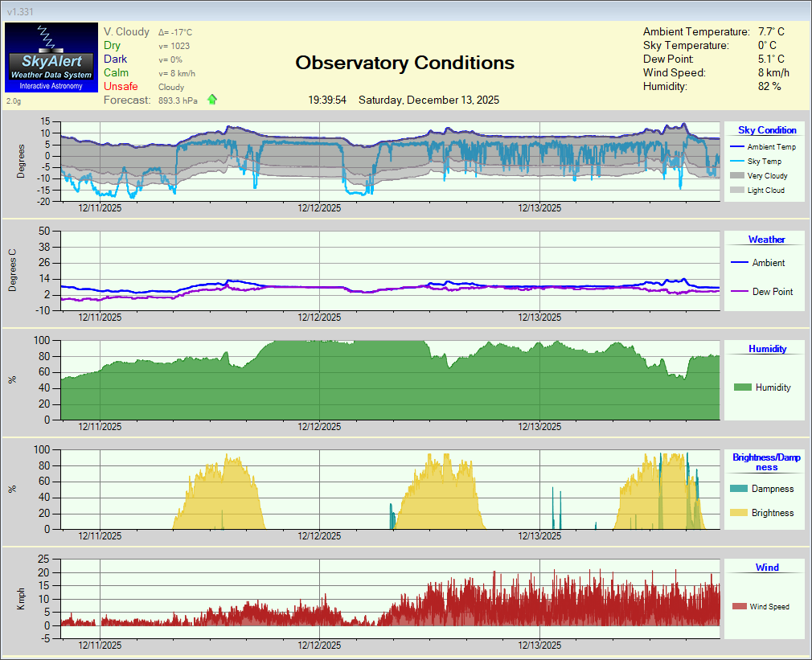
Task: Click the Ambient Temperature 7.7° C reading
Action: click(771, 32)
